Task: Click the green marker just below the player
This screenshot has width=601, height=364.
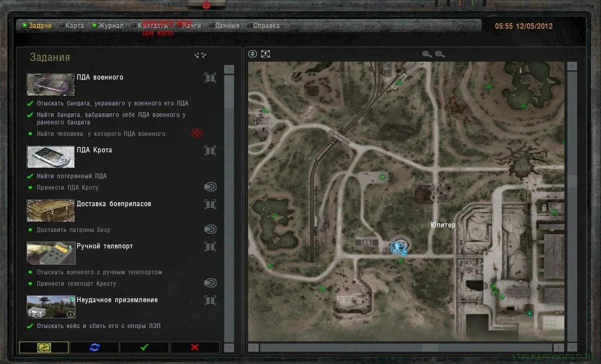Action: click(400, 261)
